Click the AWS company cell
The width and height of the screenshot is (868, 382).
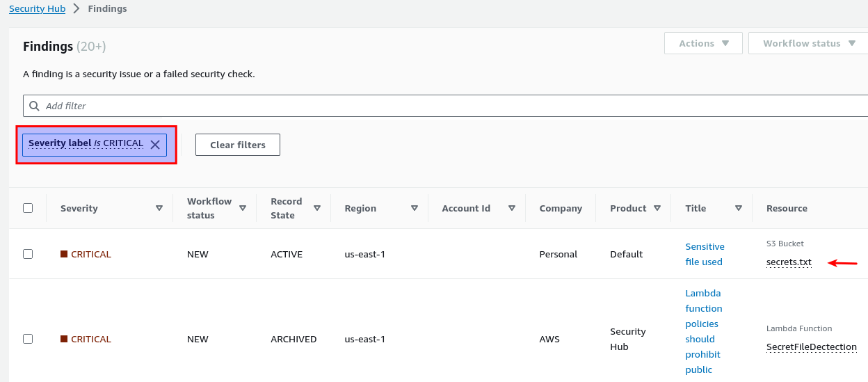coord(549,339)
